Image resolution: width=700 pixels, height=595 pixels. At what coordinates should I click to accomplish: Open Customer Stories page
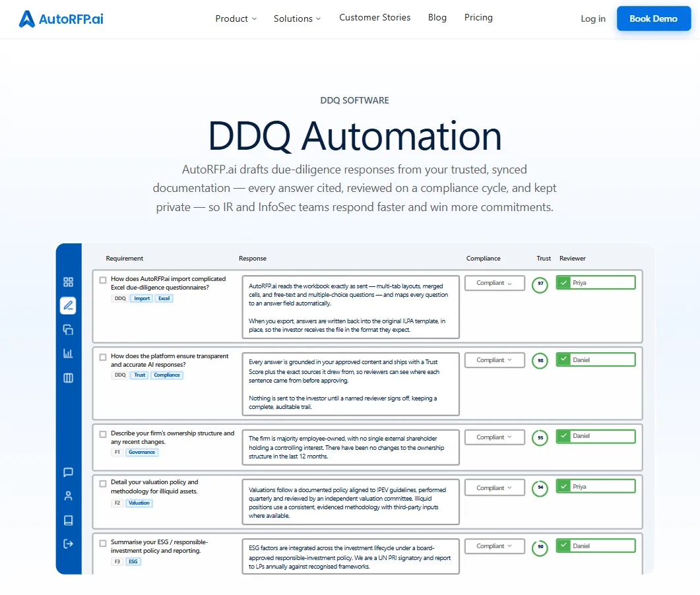coord(375,17)
